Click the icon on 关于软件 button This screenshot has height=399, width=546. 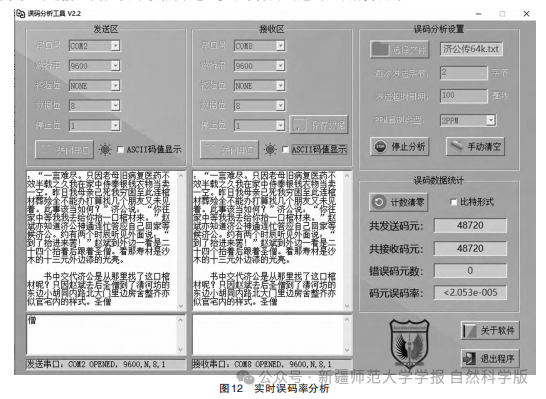tap(470, 331)
